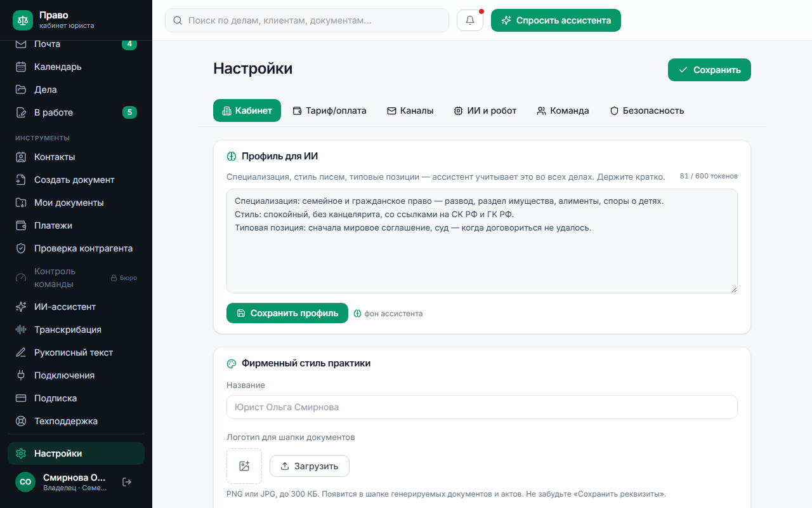Click the Транскрибация waveform icon
This screenshot has width=812, height=508.
[21, 330]
